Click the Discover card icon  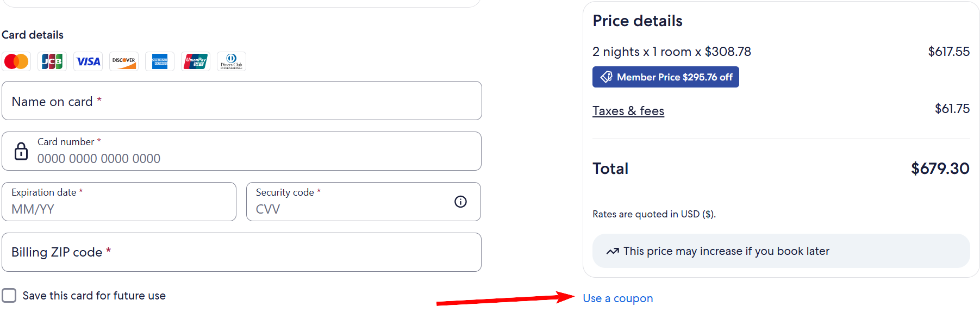pos(124,61)
